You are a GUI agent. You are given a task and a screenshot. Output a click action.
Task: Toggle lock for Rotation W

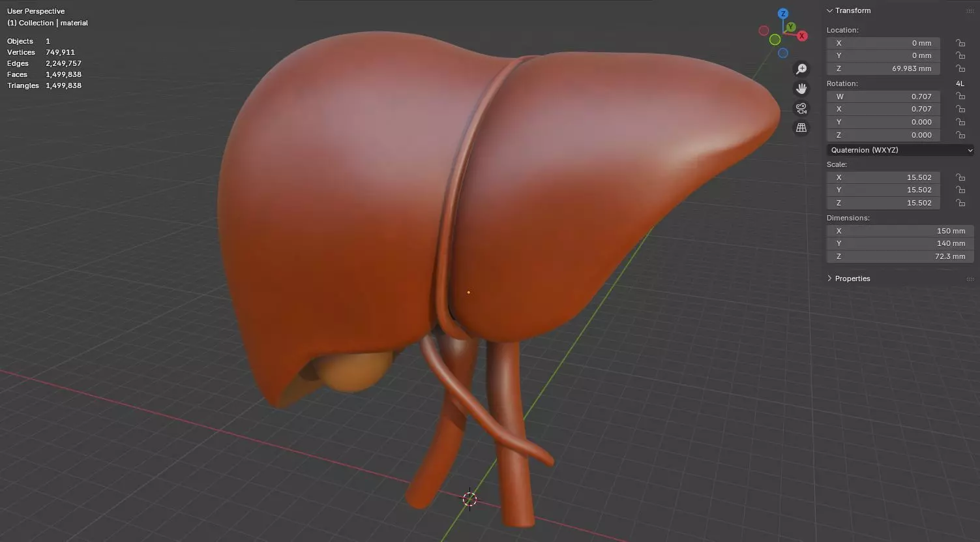coord(960,97)
